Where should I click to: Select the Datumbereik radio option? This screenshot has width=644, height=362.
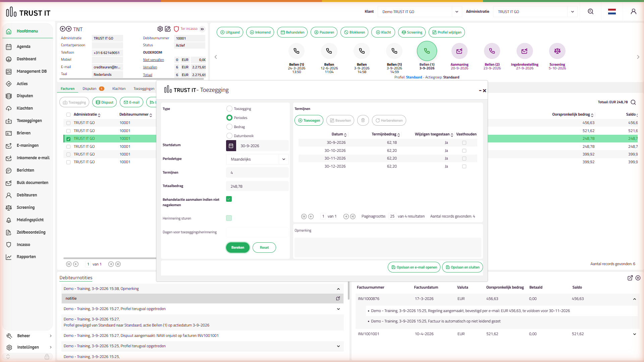(229, 136)
